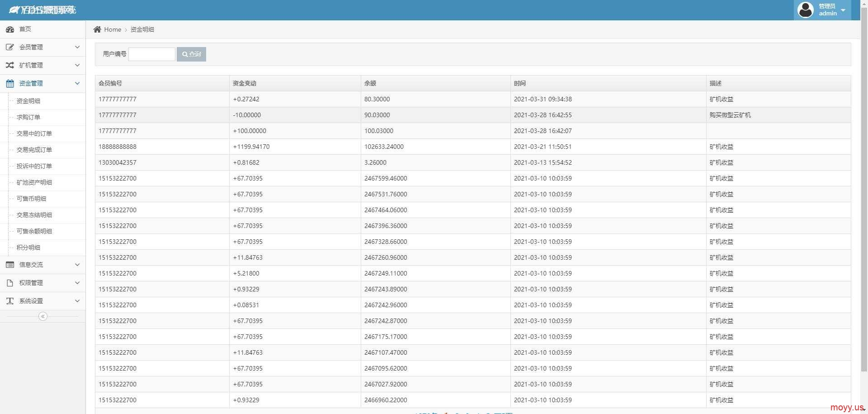Click the calendar icon beside 资金管理
This screenshot has height=414, width=868.
click(9, 83)
